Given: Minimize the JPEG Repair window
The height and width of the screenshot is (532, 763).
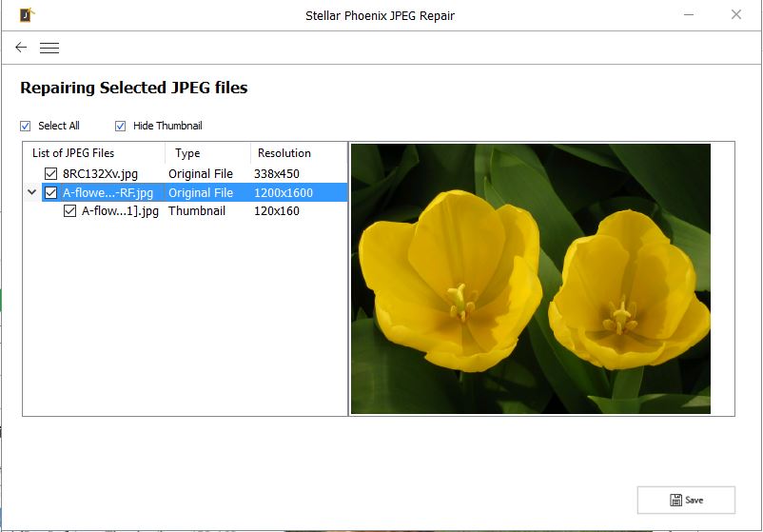Looking at the screenshot, I should (688, 14).
